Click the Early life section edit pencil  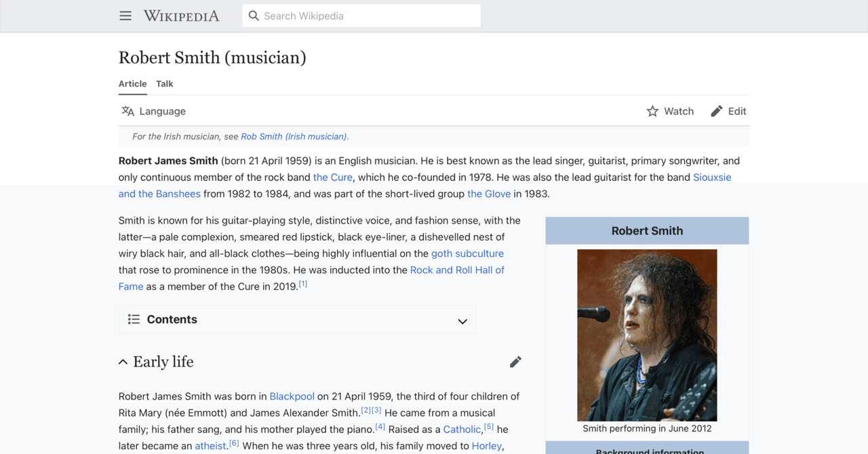(x=515, y=362)
